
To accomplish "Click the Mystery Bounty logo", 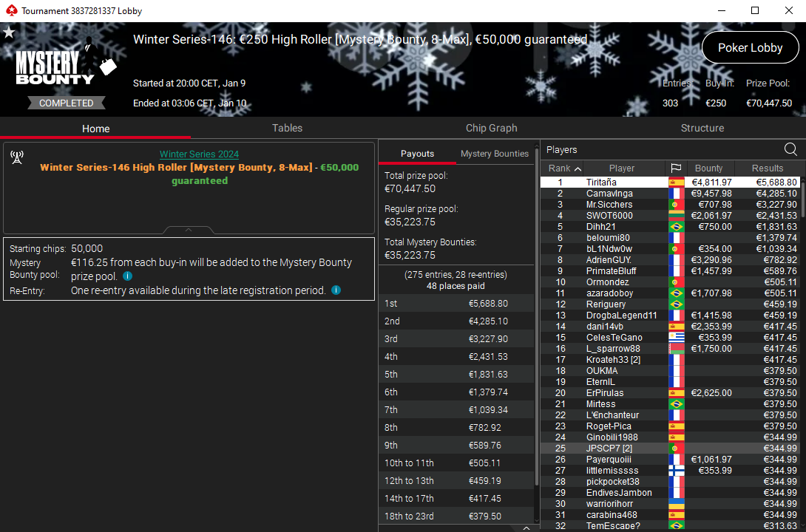I will click(x=66, y=61).
